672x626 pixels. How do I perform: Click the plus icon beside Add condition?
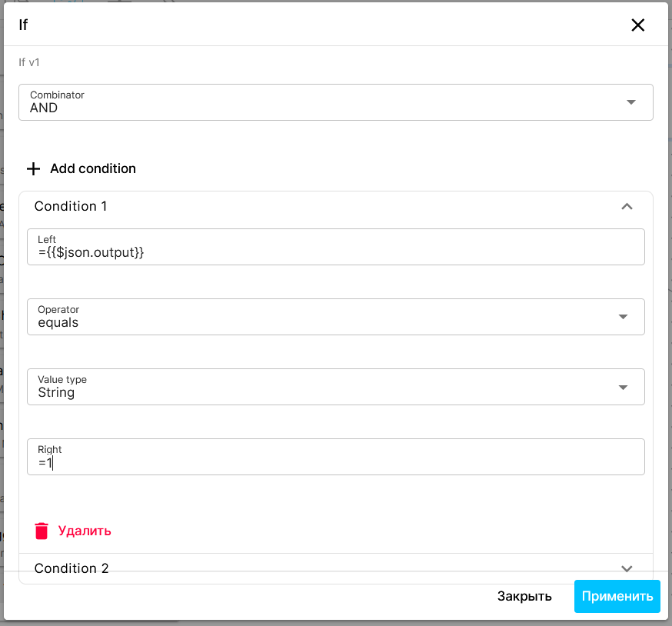click(33, 169)
